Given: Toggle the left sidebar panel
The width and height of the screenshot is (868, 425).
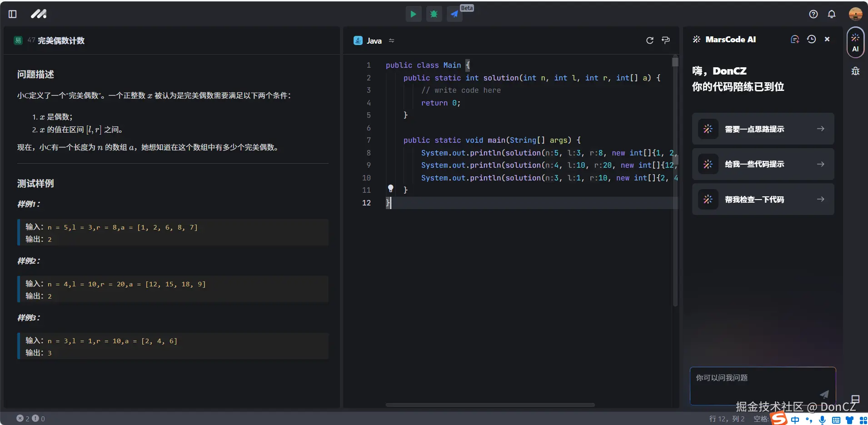Looking at the screenshot, I should pos(13,14).
